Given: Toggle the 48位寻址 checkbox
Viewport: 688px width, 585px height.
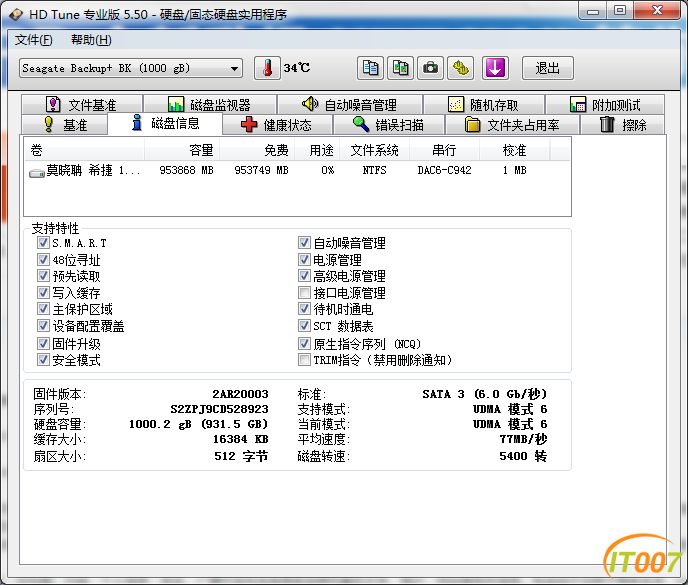Looking at the screenshot, I should pos(43,259).
